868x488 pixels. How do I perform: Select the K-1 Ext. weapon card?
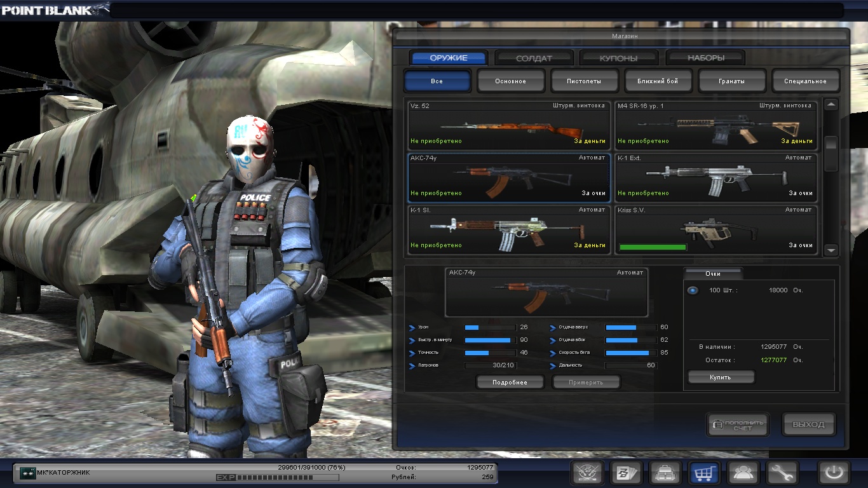click(x=716, y=177)
